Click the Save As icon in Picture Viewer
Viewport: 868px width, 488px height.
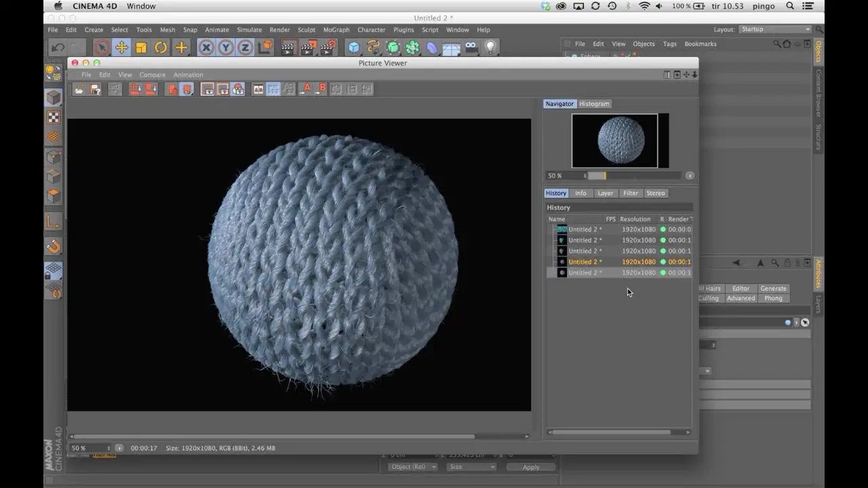tap(95, 89)
